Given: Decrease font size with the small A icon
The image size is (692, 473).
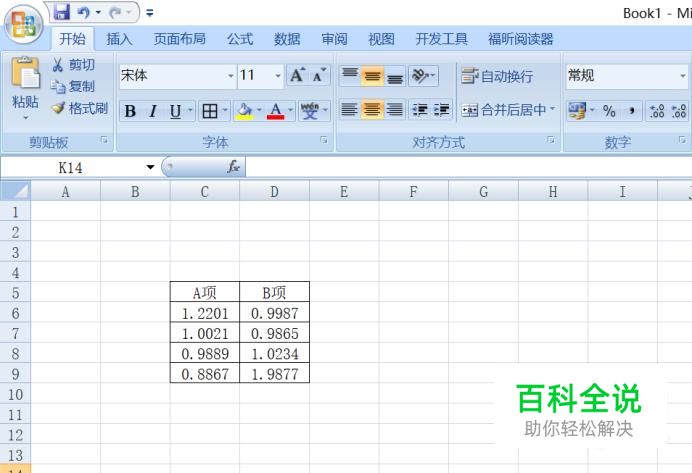Looking at the screenshot, I should tap(319, 75).
